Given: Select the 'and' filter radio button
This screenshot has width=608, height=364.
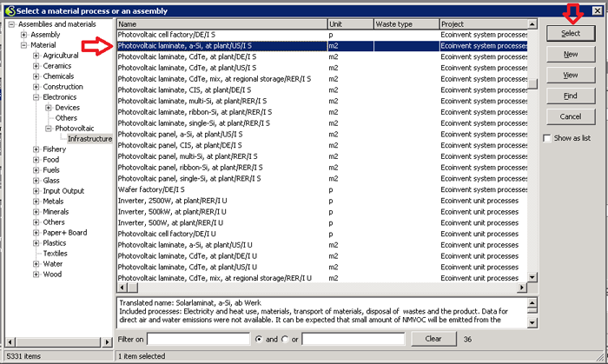Looking at the screenshot, I should (x=259, y=338).
